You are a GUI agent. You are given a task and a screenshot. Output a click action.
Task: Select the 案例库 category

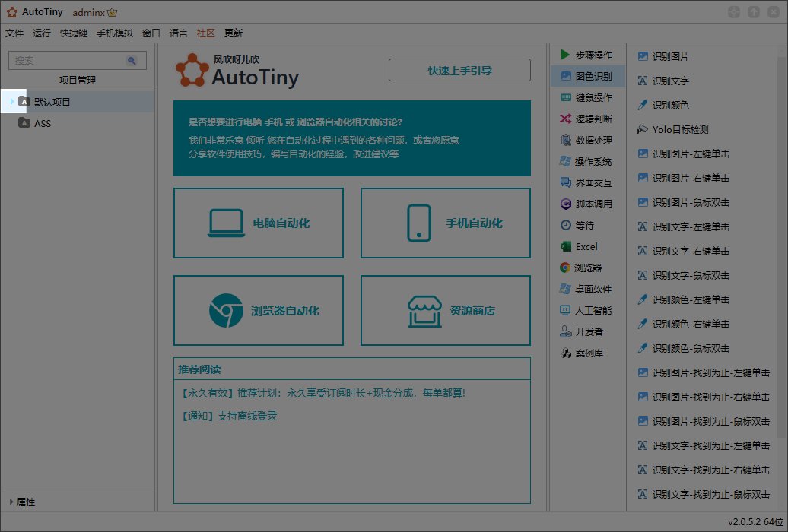tap(587, 353)
